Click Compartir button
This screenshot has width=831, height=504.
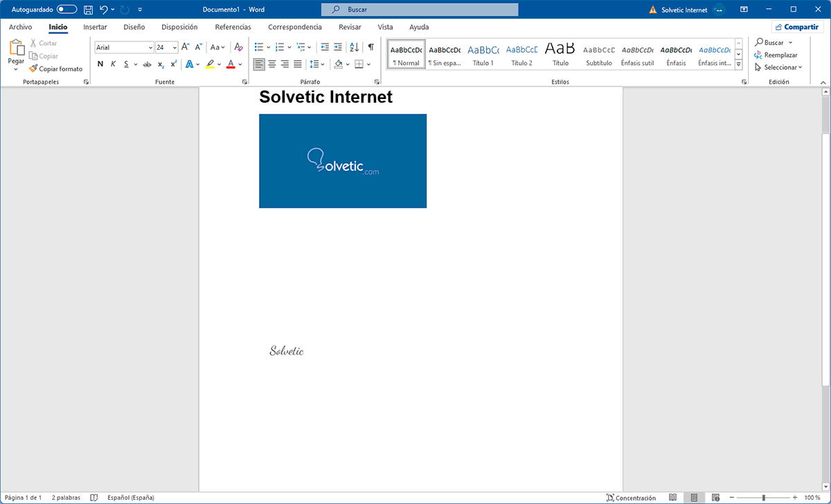click(797, 27)
